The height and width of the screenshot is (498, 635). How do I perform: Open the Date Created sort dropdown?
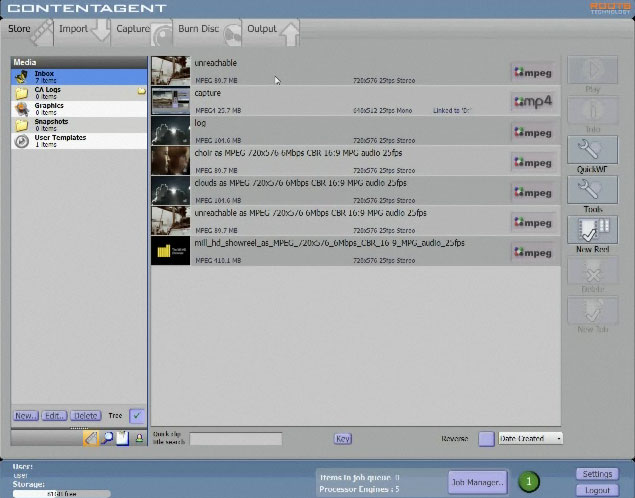(530, 438)
